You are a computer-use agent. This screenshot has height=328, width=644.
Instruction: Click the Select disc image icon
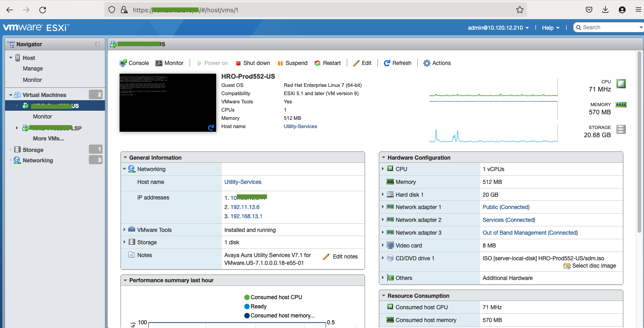[567, 266]
